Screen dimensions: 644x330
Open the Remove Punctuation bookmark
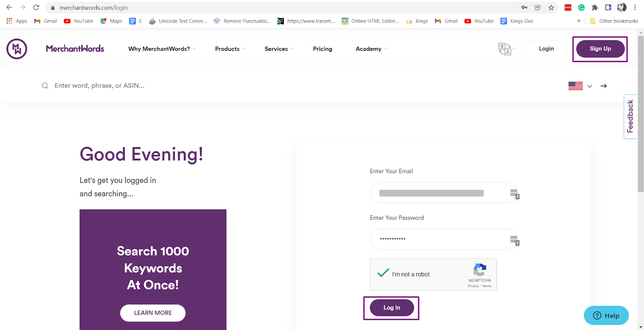(x=242, y=21)
